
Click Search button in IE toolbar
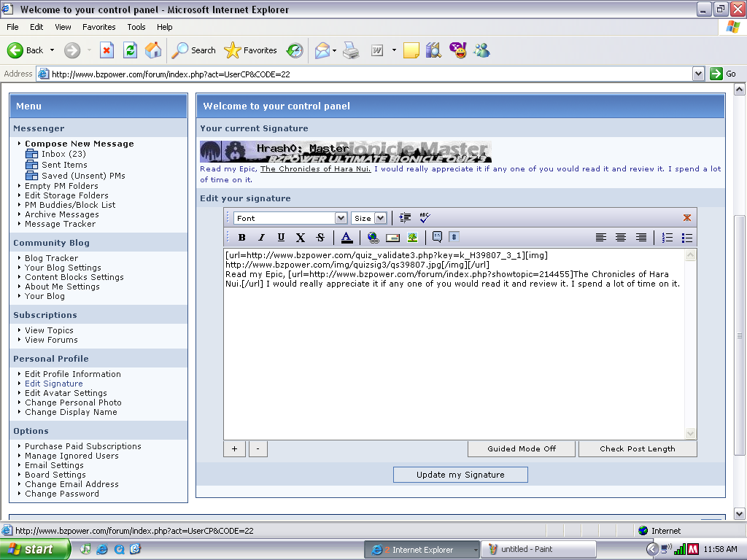(193, 50)
